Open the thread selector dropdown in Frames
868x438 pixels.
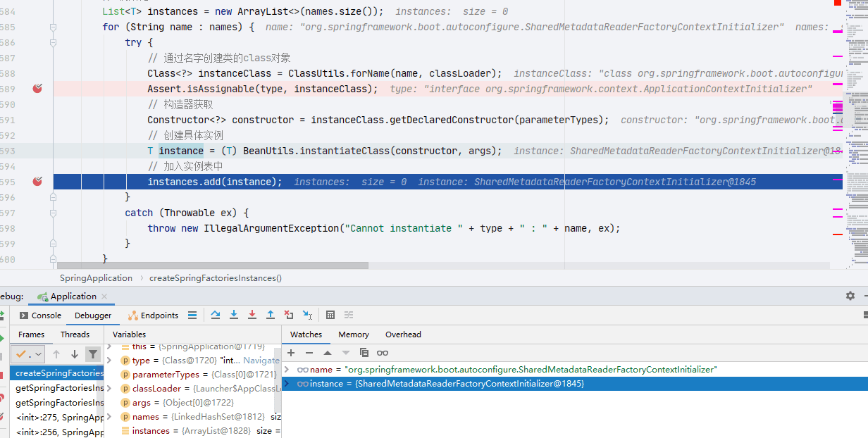click(28, 354)
